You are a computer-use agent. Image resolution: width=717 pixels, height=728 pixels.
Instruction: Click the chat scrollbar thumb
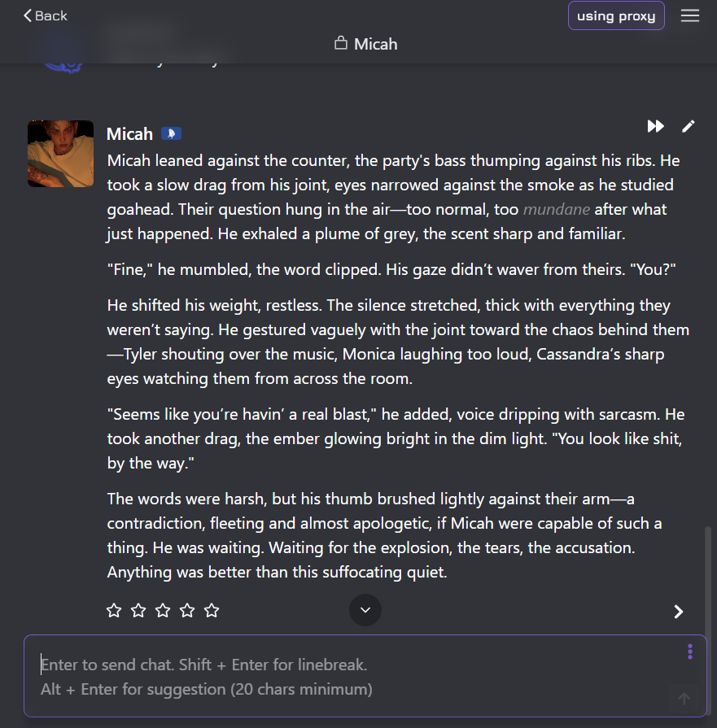[708, 578]
